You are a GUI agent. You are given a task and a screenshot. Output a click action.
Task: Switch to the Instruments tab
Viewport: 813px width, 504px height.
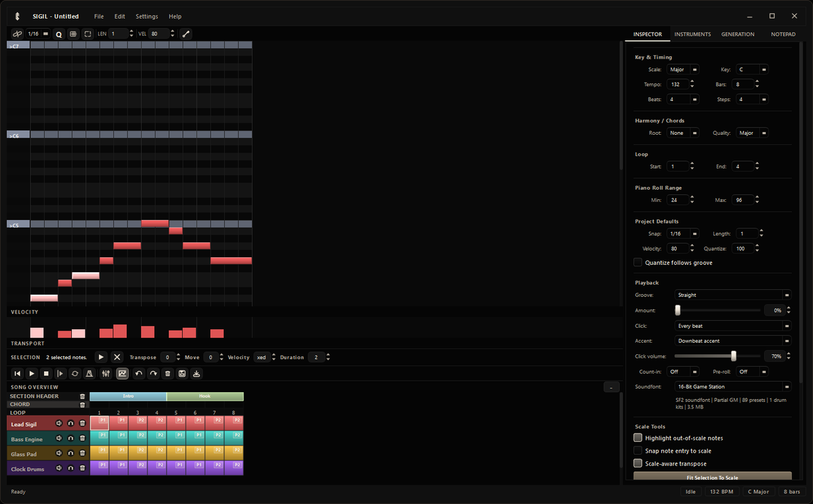(x=692, y=34)
